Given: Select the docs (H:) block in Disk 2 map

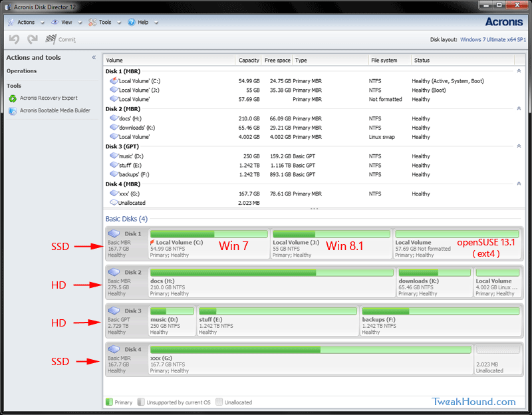Looking at the screenshot, I should 272,283.
